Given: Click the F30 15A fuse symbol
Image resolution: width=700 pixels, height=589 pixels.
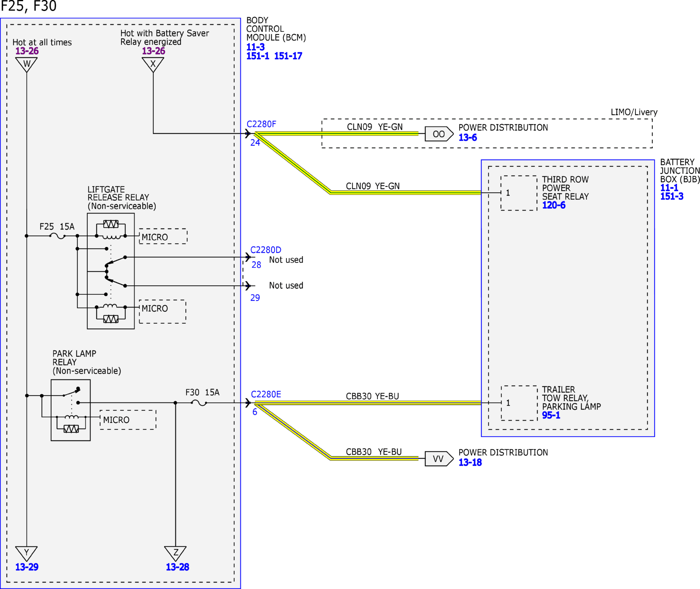Looking at the screenshot, I should coord(199,403).
